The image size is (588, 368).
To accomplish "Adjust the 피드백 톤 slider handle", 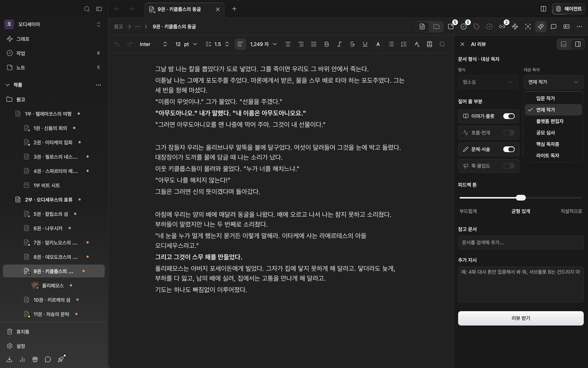I will point(521,198).
